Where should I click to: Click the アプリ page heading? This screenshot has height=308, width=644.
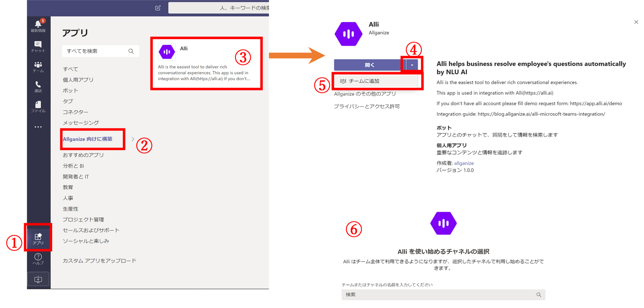pos(75,33)
